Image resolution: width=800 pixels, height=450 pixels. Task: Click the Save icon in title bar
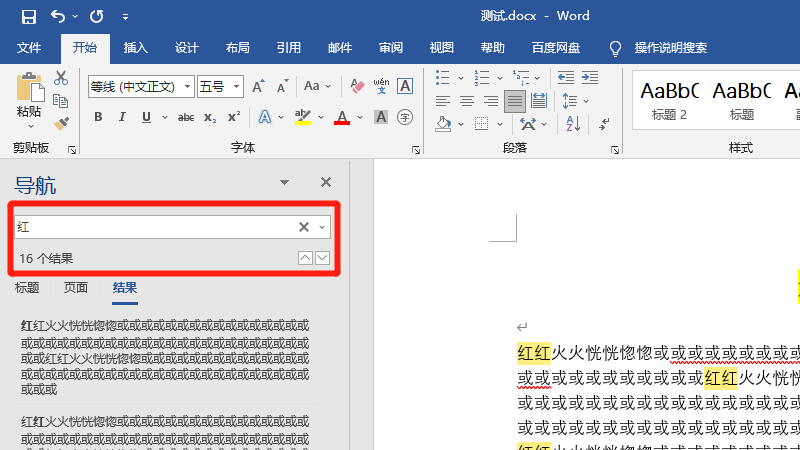[28, 16]
